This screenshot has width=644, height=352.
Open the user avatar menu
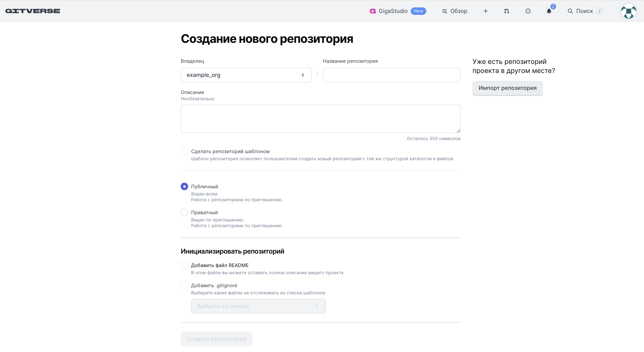tap(628, 11)
